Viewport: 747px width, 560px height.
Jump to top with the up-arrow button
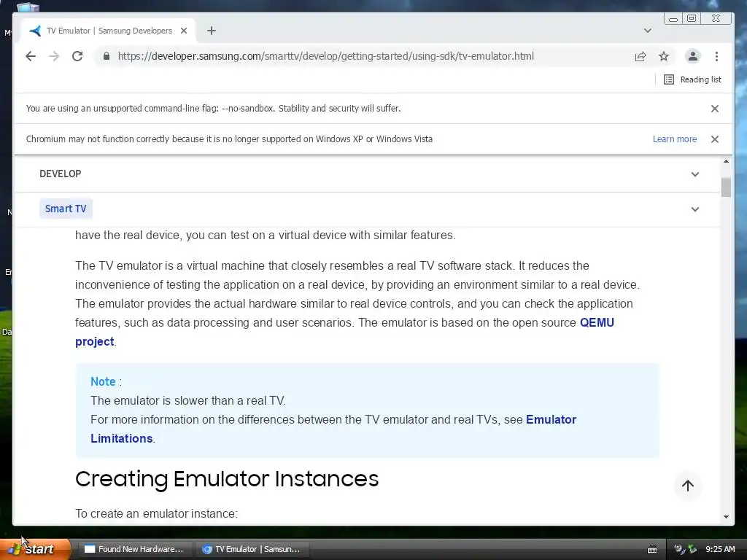coord(687,485)
